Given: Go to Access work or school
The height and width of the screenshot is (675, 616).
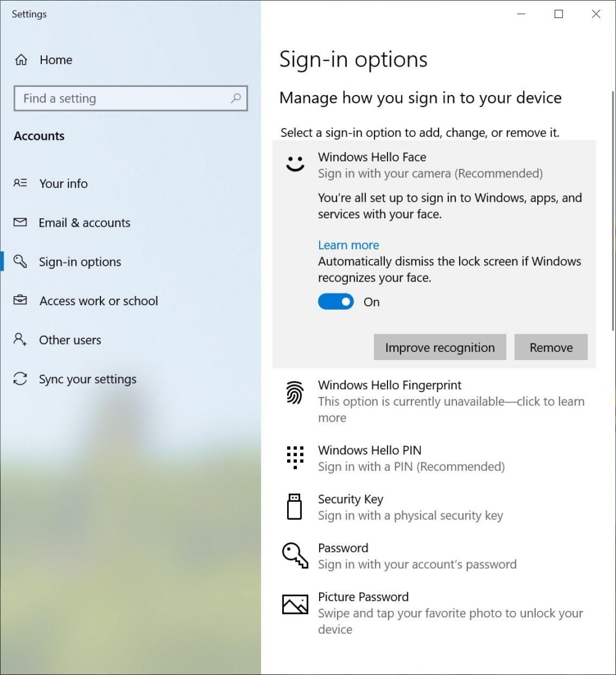Looking at the screenshot, I should (131, 301).
